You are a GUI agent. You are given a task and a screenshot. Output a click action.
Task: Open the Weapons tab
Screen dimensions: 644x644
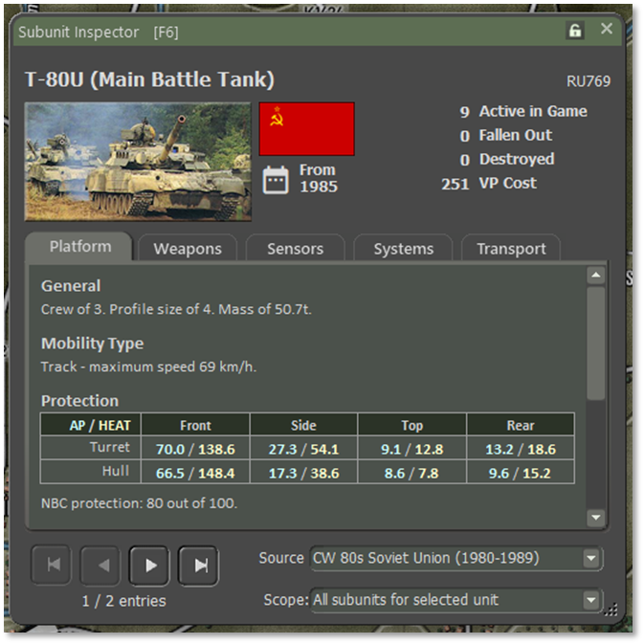pos(188,249)
